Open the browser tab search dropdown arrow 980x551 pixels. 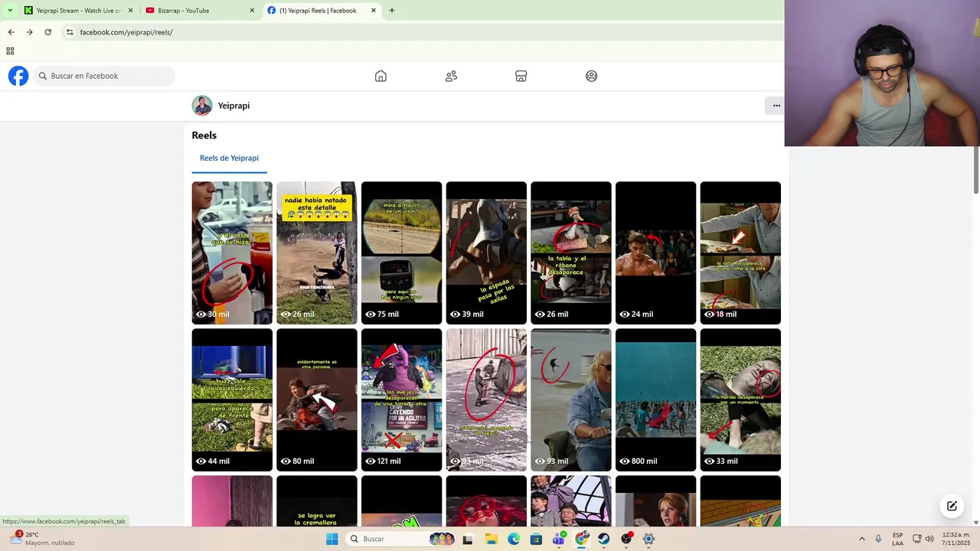click(10, 11)
